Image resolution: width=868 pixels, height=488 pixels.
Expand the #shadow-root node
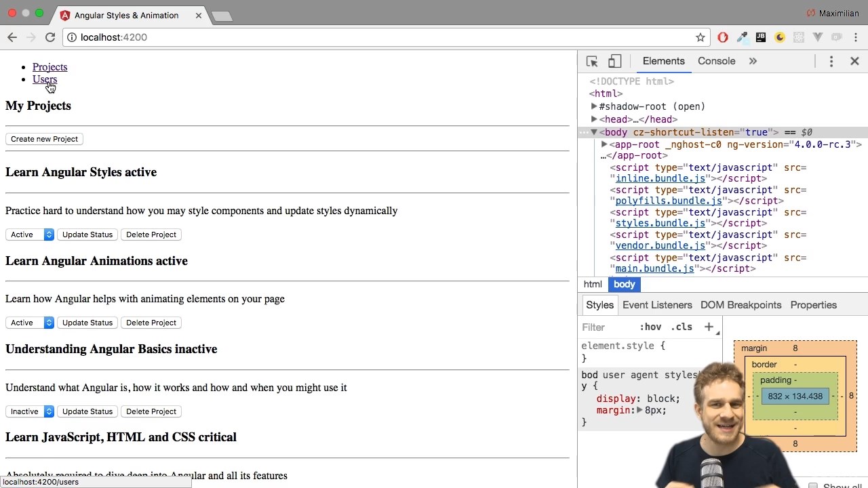point(594,106)
